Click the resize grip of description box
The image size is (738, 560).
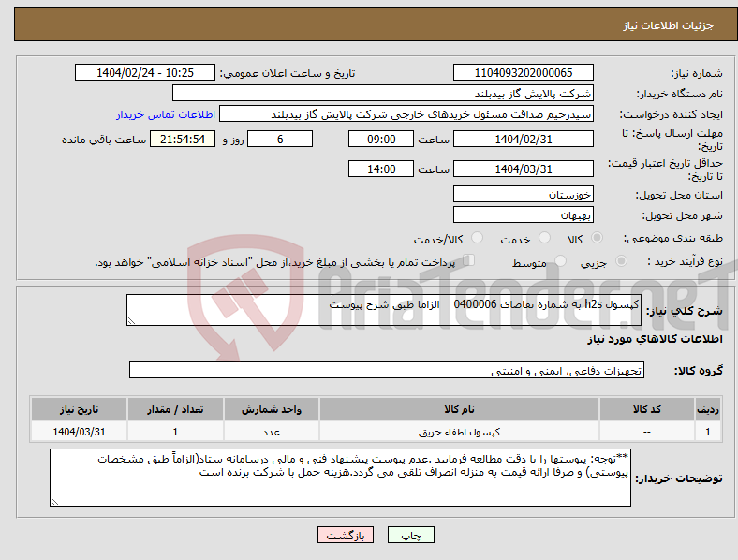tap(131, 321)
